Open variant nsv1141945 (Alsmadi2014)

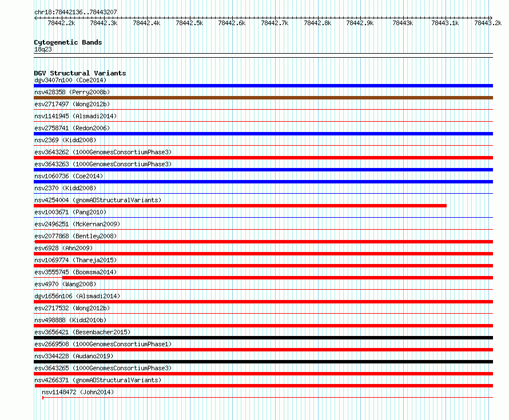tap(75, 116)
